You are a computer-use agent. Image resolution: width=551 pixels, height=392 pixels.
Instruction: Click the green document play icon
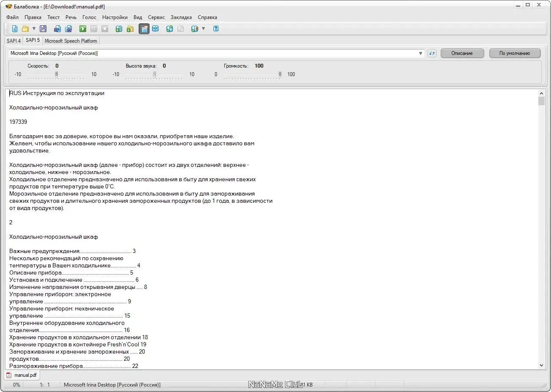(119, 29)
